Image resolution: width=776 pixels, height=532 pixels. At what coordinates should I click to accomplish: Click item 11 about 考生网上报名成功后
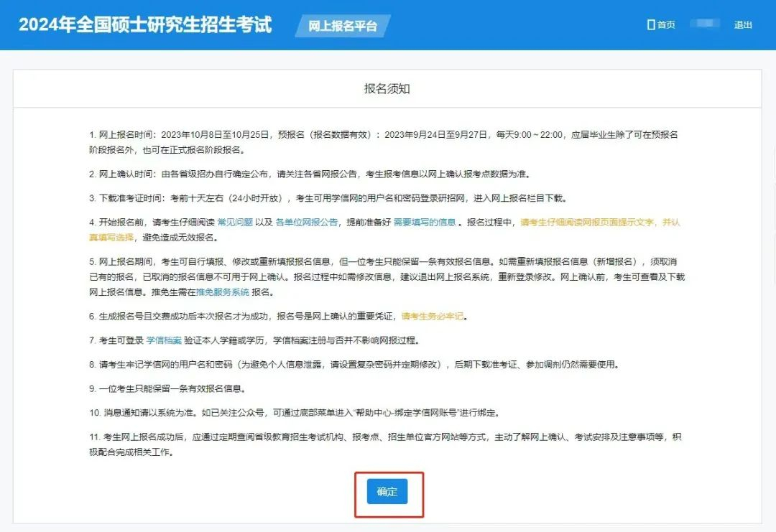pyautogui.click(x=384, y=437)
